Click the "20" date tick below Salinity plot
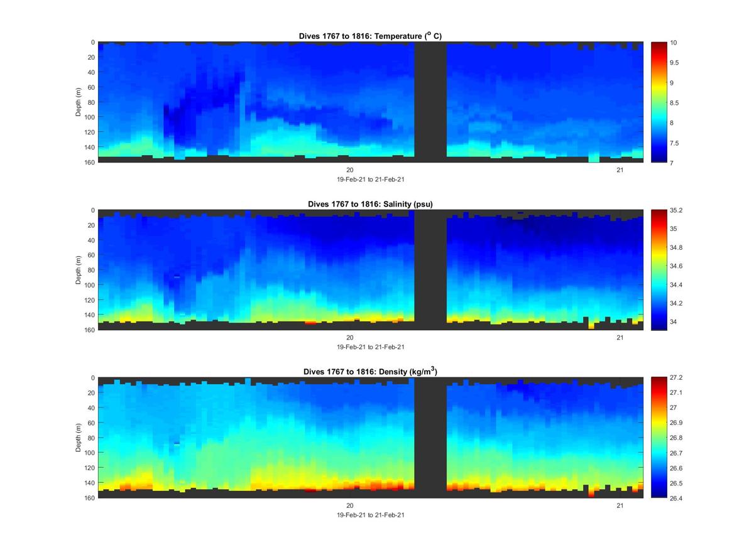Screen dimensions: 754x560 tap(350, 338)
